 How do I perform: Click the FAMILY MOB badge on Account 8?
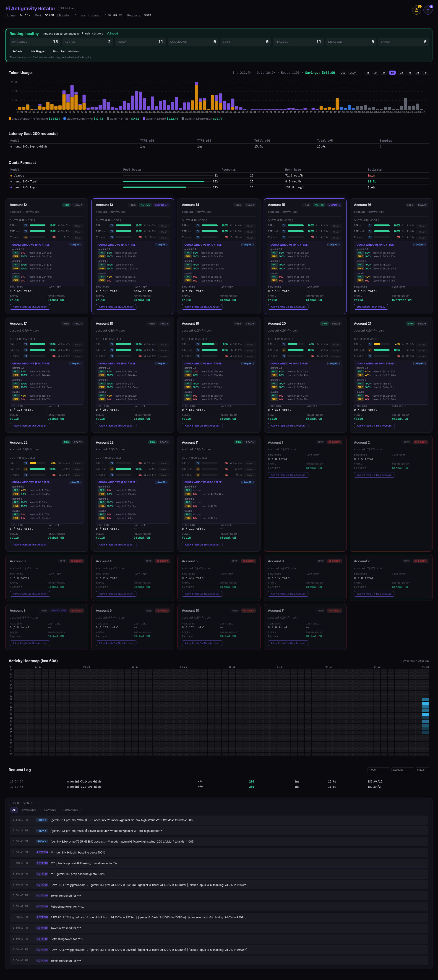click(59, 610)
